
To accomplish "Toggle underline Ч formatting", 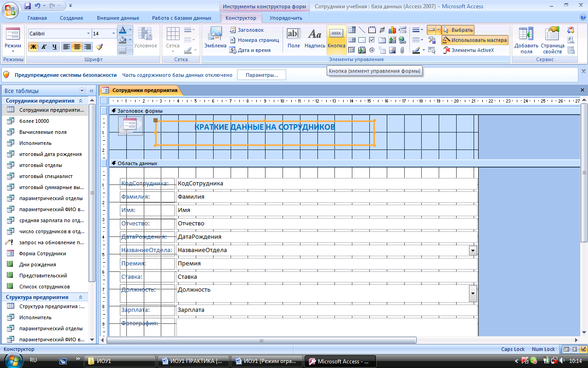I will [55, 46].
